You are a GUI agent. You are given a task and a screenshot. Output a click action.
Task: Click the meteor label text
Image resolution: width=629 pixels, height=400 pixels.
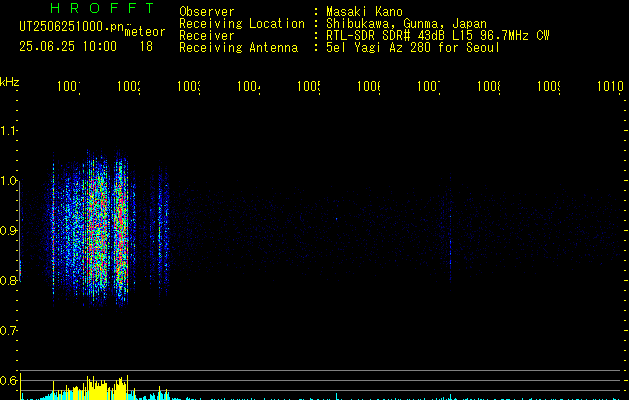[145, 32]
